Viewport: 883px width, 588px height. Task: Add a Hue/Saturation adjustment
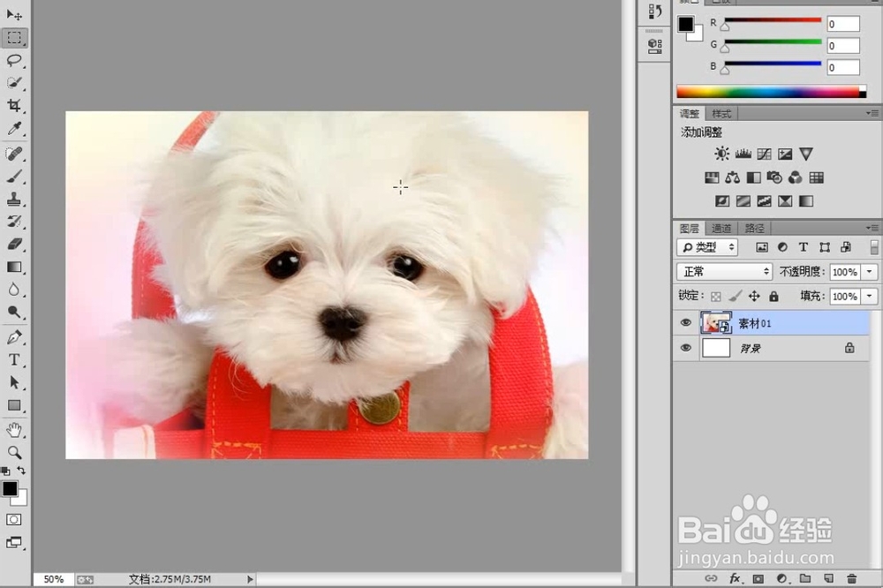[x=712, y=178]
